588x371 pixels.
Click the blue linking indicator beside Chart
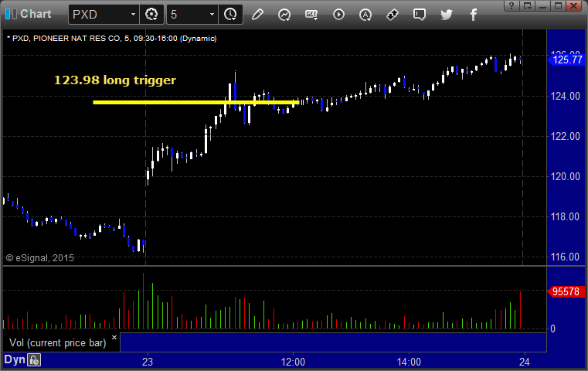pyautogui.click(x=8, y=14)
